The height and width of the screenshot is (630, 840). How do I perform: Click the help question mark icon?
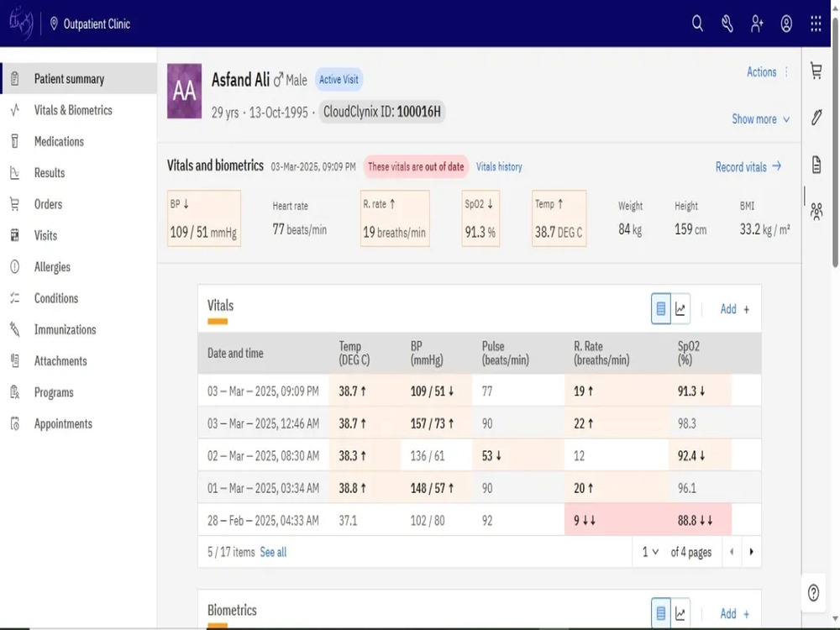point(813,592)
